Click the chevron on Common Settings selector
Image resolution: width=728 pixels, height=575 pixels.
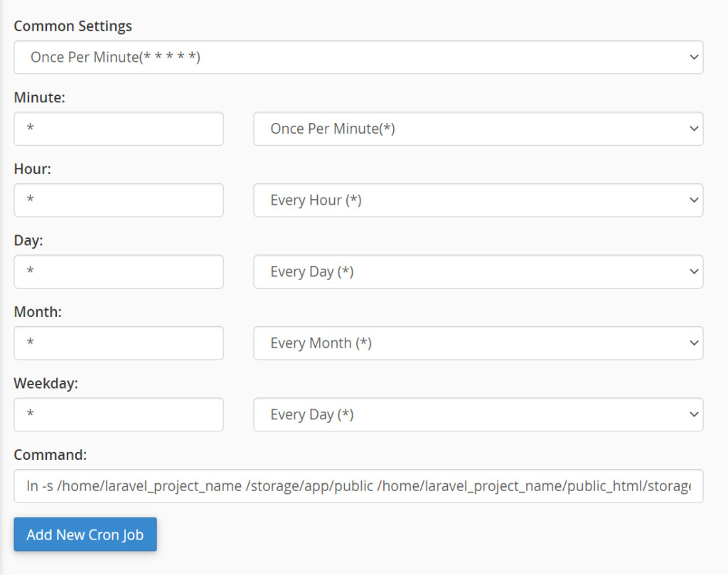(695, 57)
